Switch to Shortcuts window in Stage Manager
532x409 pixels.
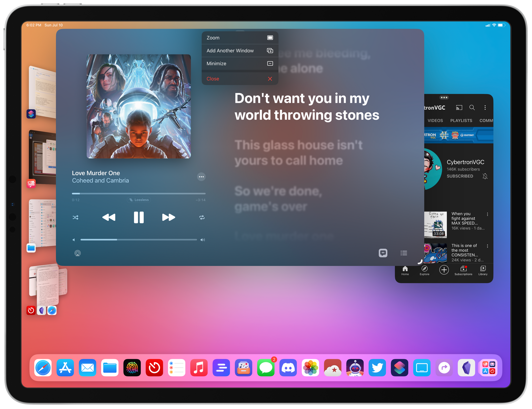(43, 92)
